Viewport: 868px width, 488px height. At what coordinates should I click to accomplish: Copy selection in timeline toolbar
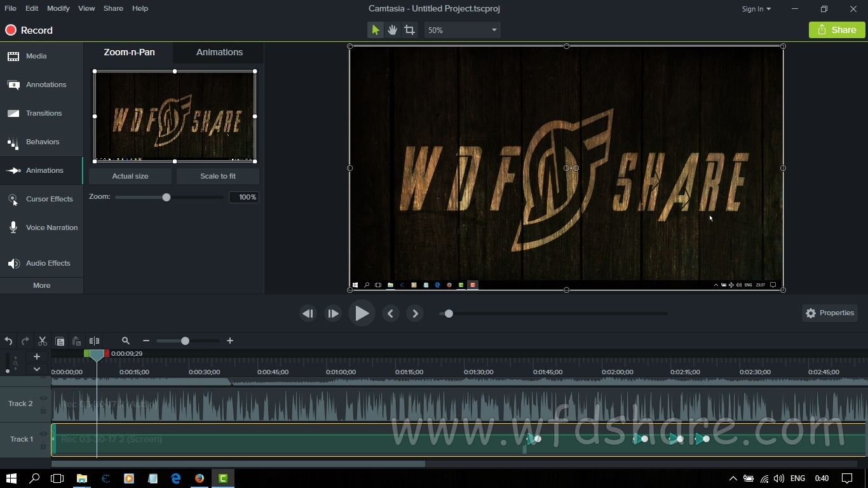(x=60, y=341)
